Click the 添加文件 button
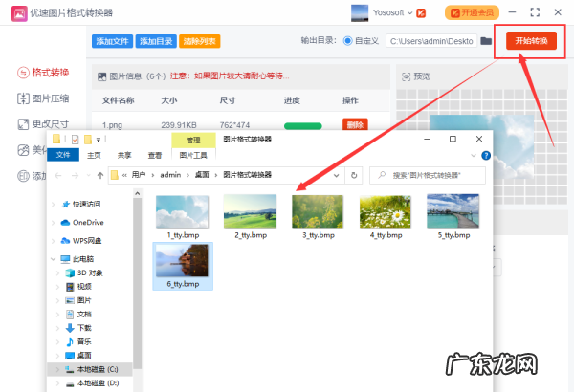 coord(113,41)
